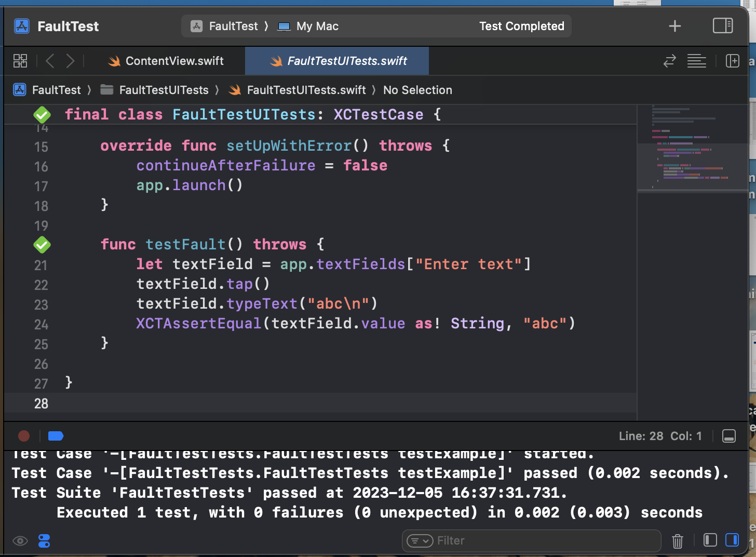
Task: Open the adjust editor options lines icon
Action: (x=697, y=61)
